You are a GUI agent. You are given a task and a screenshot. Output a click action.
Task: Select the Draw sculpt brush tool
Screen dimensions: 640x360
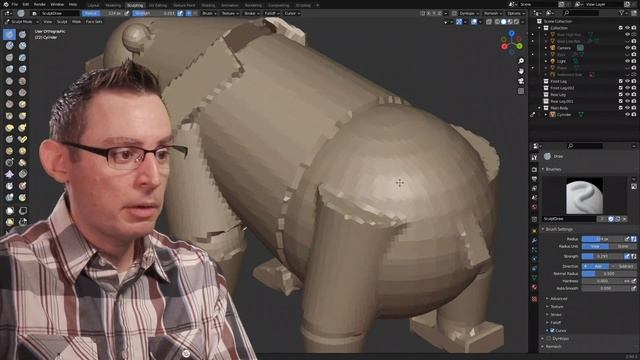click(x=9, y=34)
